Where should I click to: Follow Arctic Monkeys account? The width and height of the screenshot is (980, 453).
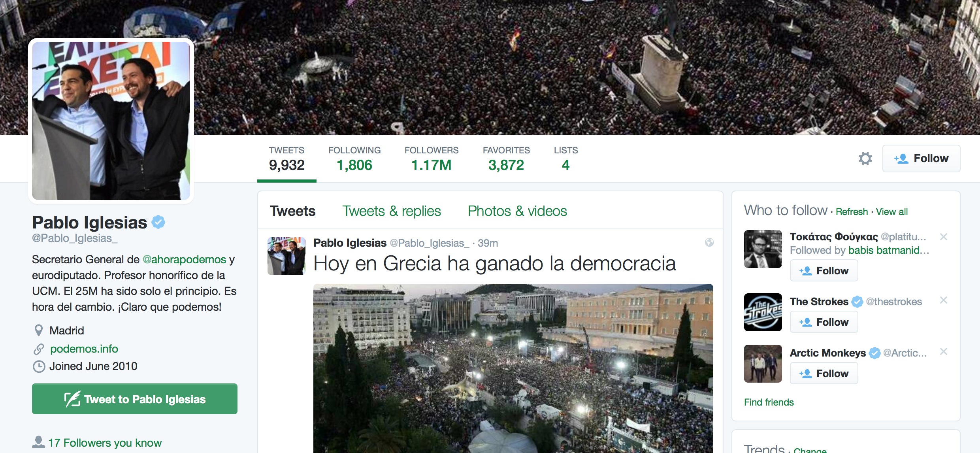click(824, 374)
